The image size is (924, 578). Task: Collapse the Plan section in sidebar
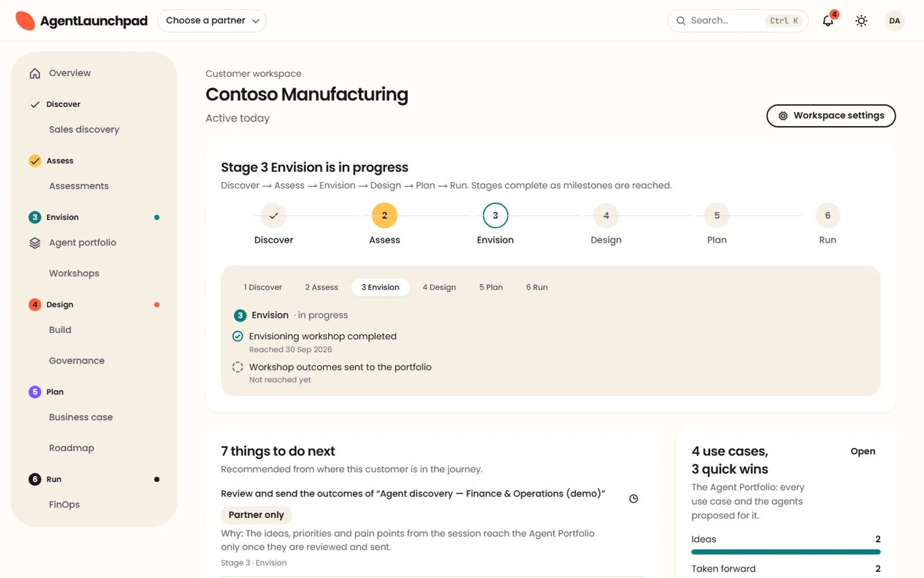coord(94,392)
